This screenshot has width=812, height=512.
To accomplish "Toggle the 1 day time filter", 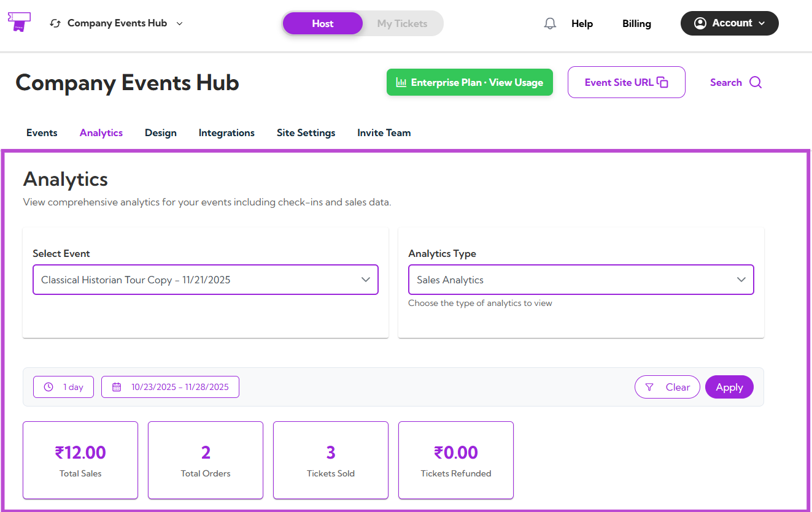I will [x=63, y=387].
